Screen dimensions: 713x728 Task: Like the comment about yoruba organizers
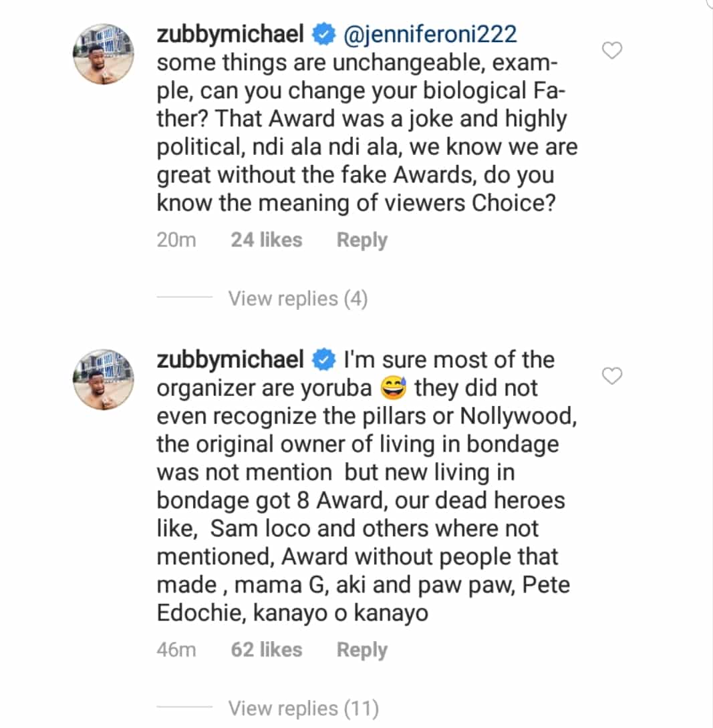(x=612, y=377)
